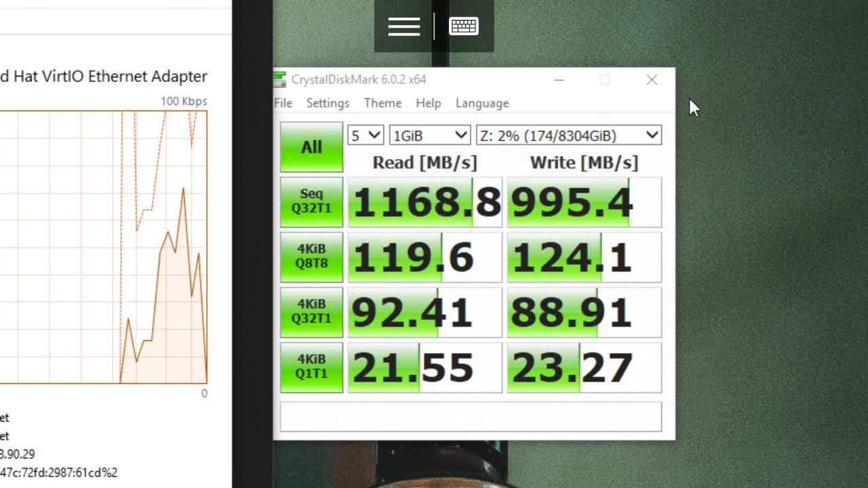Click the CrystalDiskMark 6.0.2 x64 title text

359,79
